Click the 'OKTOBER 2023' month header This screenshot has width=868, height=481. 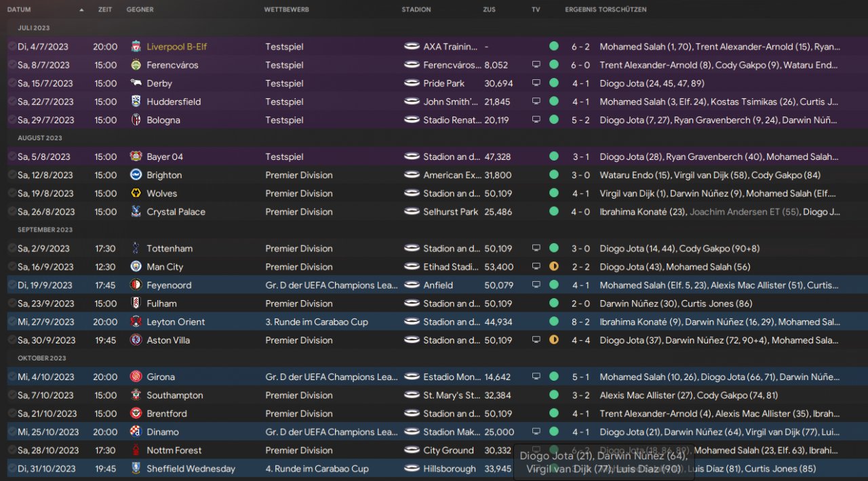42,358
